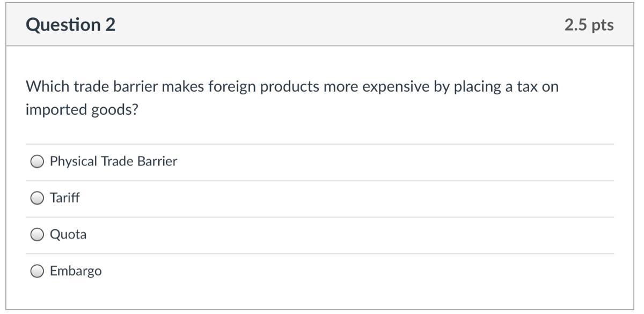Click the gray header bar's empty middle
This screenshot has width=644, height=314.
coord(333,25)
